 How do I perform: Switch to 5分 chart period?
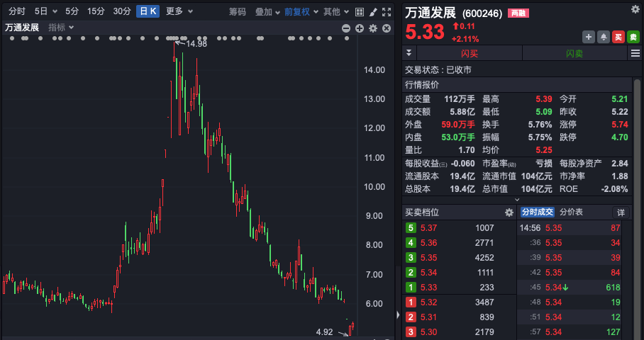click(x=72, y=11)
